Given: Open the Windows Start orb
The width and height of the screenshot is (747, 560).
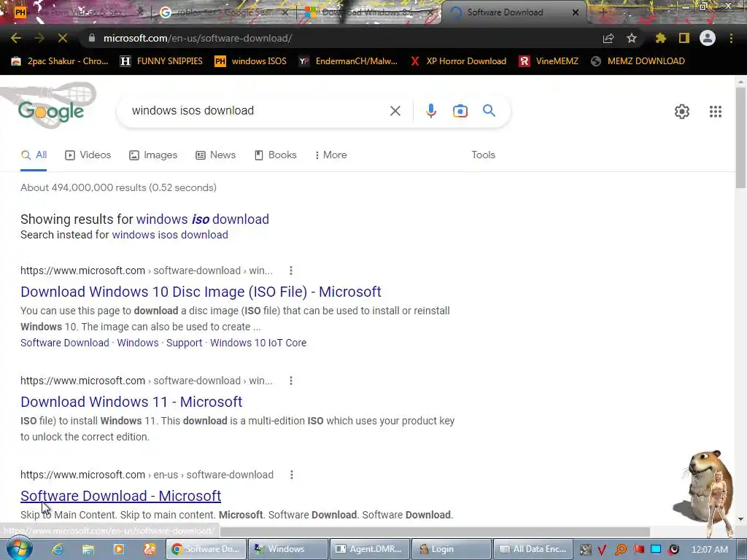Looking at the screenshot, I should pos(19,548).
